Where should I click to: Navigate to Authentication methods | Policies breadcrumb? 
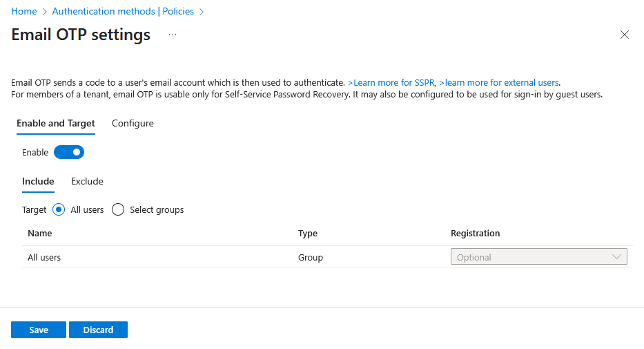123,12
